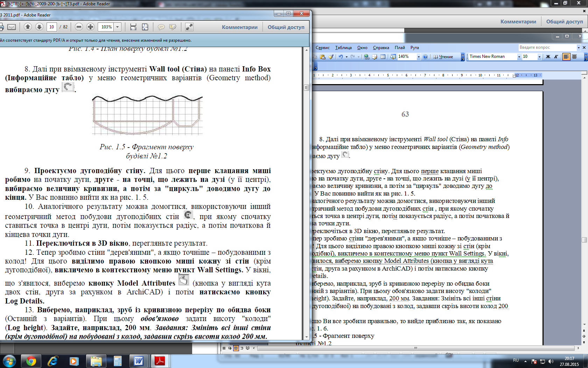Open the Сервис menu in Word
This screenshot has height=368, width=588.
(323, 48)
